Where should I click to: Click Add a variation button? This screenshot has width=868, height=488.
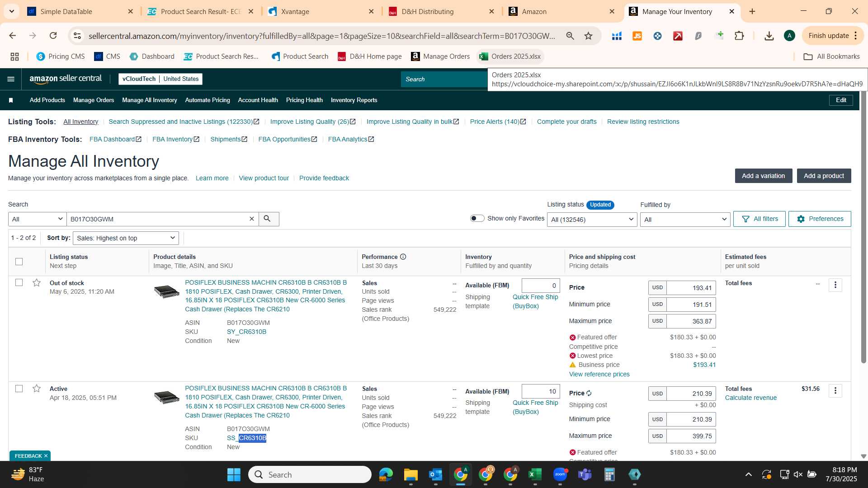[764, 176]
